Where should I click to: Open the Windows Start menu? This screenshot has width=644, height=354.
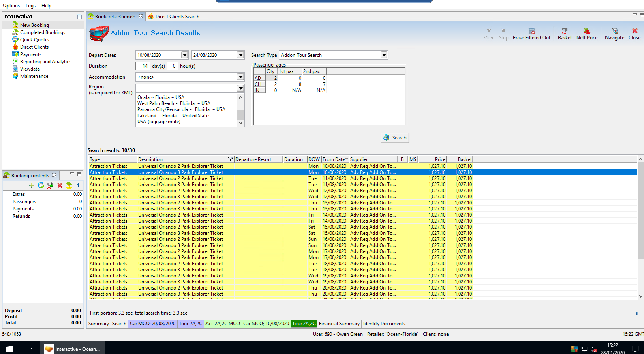(x=10, y=349)
